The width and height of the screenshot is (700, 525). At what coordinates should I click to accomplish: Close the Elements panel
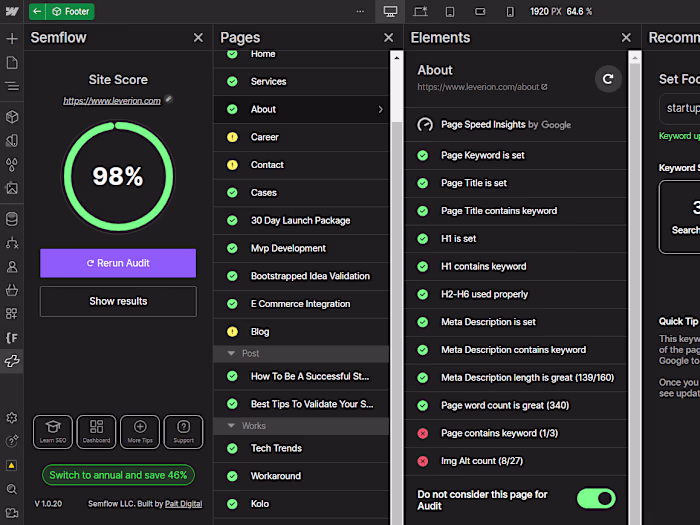click(626, 38)
